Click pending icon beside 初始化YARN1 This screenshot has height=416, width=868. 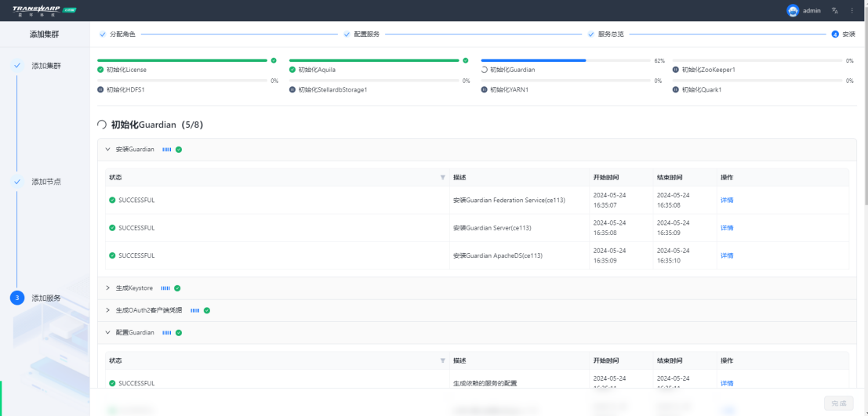[x=485, y=89]
